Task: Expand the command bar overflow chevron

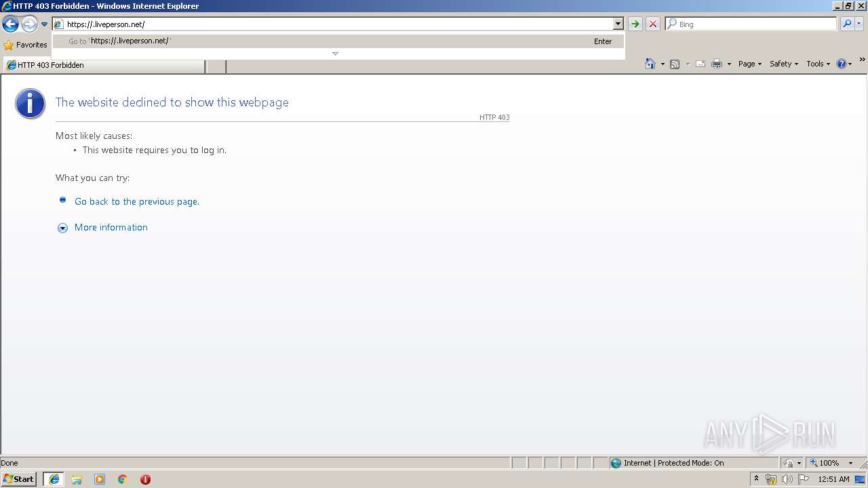Action: click(862, 60)
